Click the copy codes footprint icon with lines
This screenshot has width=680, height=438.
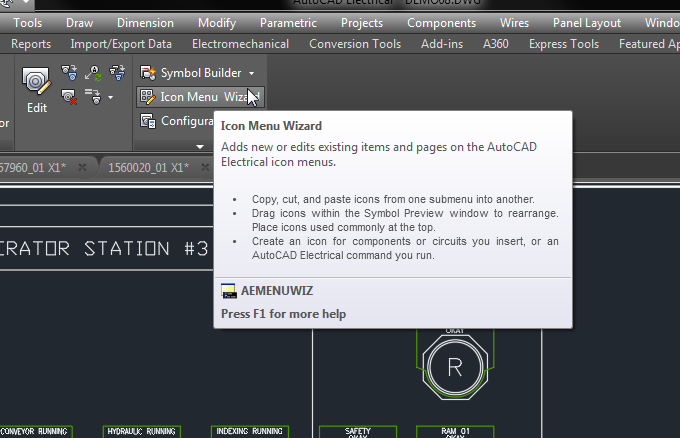click(92, 97)
